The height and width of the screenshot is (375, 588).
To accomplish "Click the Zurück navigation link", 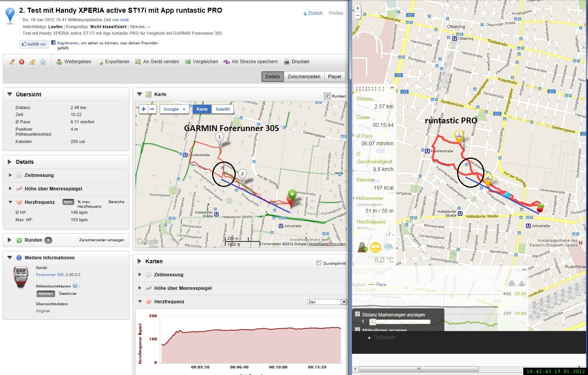I will pyautogui.click(x=313, y=13).
